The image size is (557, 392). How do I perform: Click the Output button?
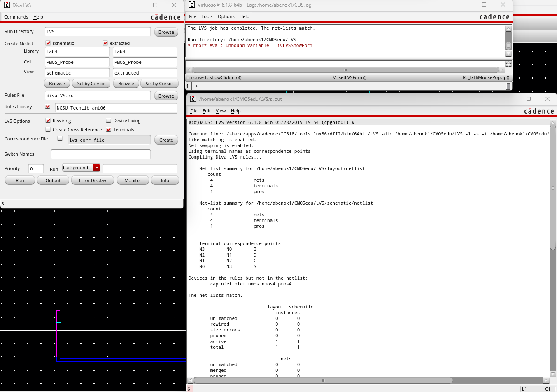click(x=53, y=180)
